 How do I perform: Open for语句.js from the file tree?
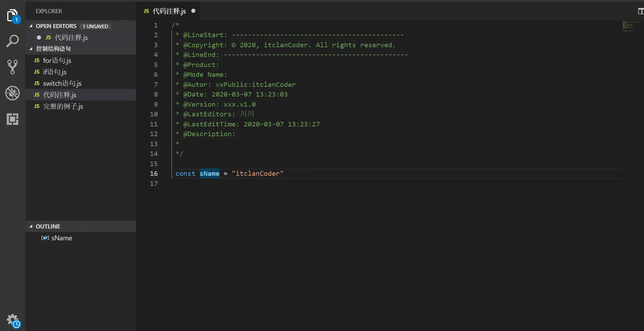click(x=81, y=60)
